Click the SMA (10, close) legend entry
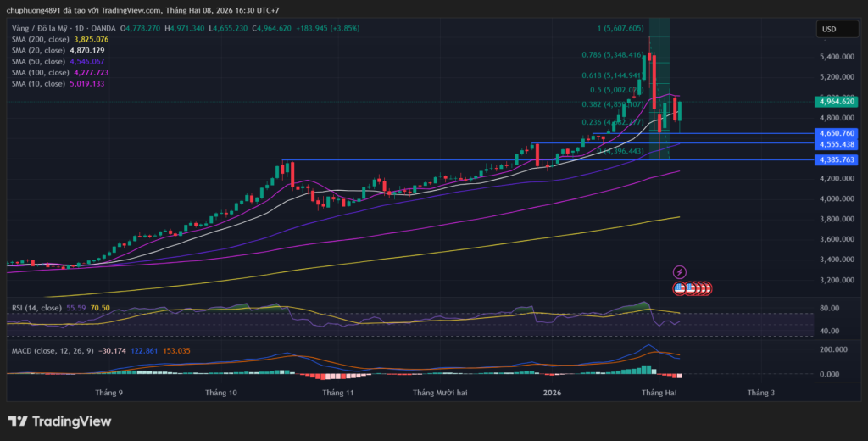 [x=36, y=84]
